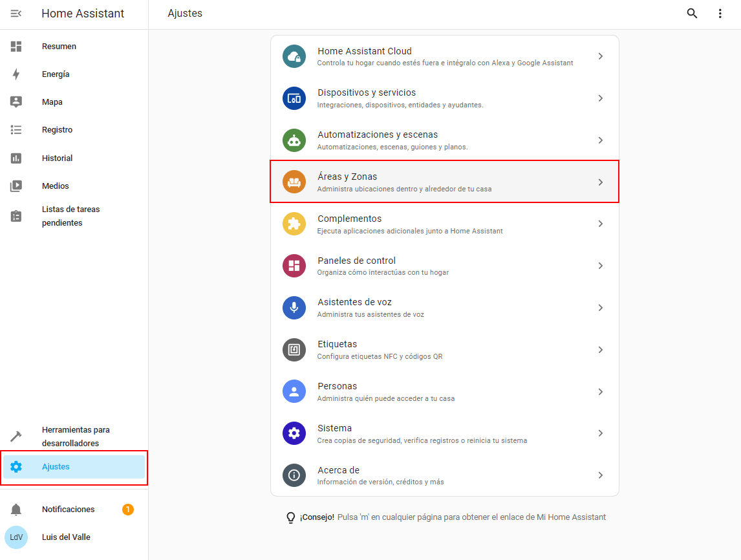This screenshot has width=741, height=560.
Task: Open Complementos title
Action: 350,219
